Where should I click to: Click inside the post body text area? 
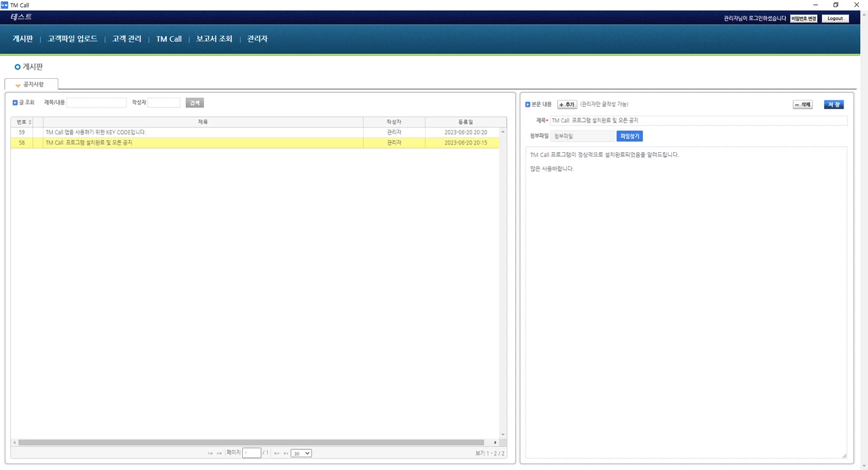[x=686, y=303]
